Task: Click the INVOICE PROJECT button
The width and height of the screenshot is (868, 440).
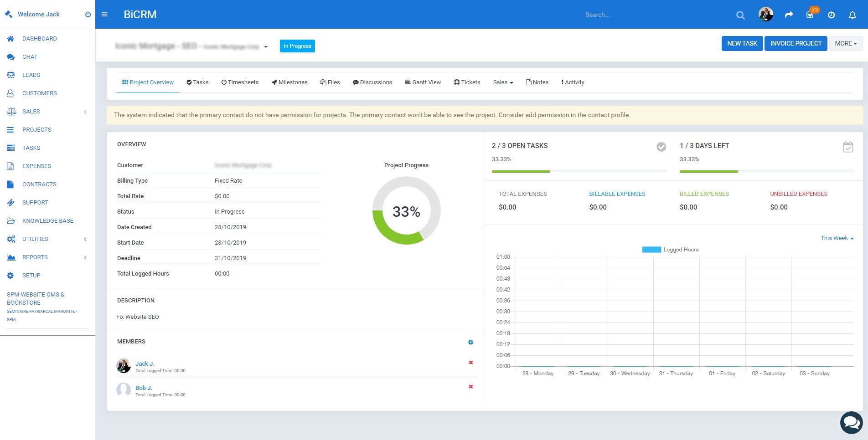Action: tap(796, 44)
